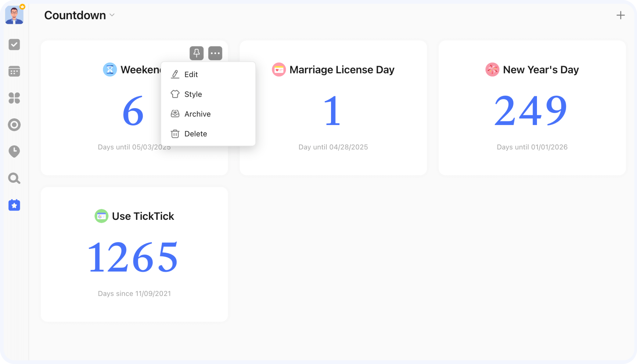
Task: Select Delete in the context menu
Action: coord(195,134)
